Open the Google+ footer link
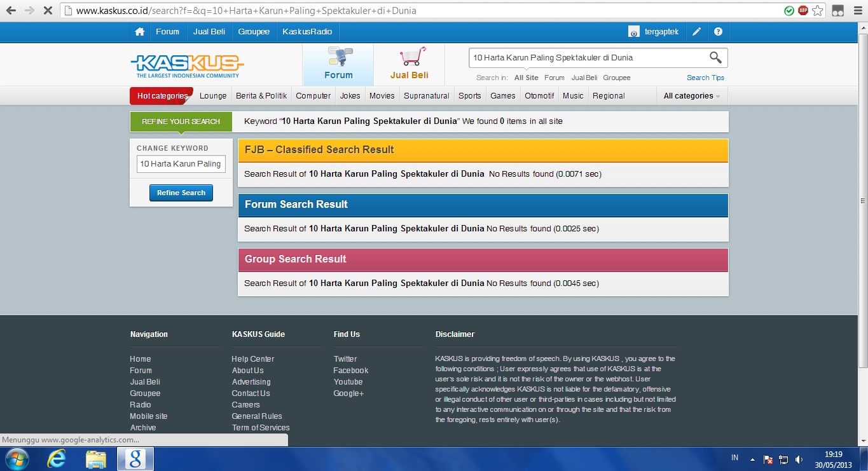Screen dimensions: 868x471 pos(348,393)
